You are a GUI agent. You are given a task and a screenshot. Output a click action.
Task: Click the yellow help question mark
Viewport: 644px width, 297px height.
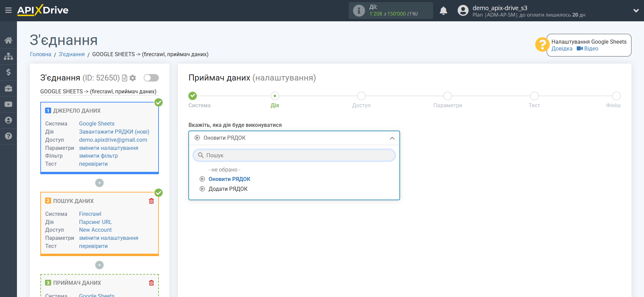pyautogui.click(x=542, y=45)
